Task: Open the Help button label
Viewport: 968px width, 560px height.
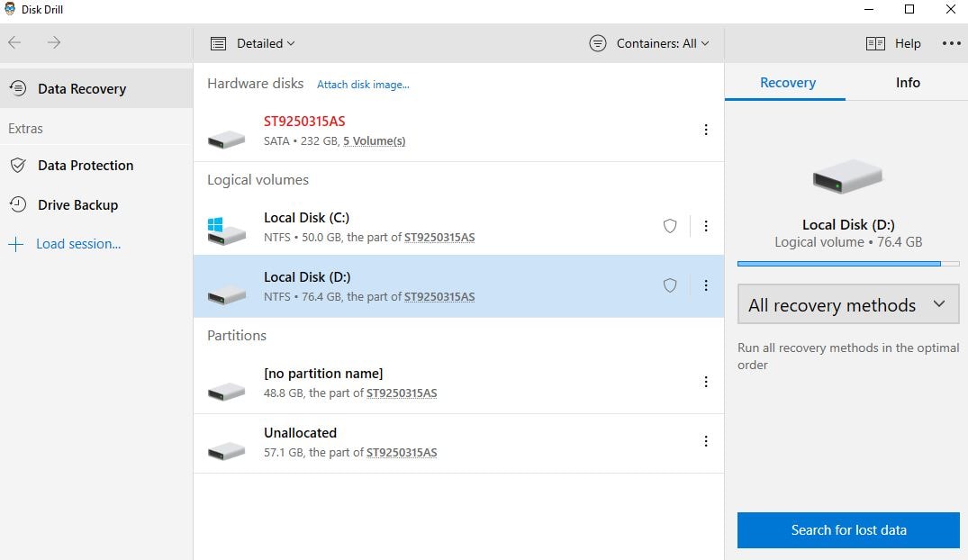Action: [x=908, y=43]
